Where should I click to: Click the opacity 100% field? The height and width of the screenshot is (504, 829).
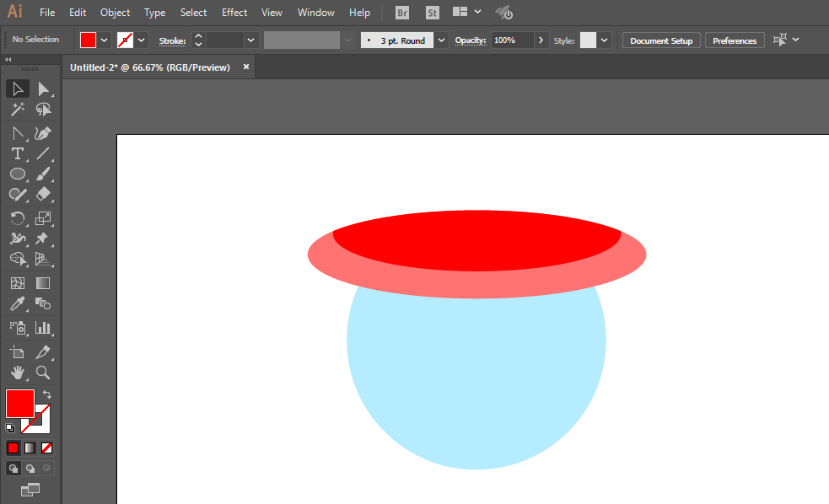(x=512, y=40)
